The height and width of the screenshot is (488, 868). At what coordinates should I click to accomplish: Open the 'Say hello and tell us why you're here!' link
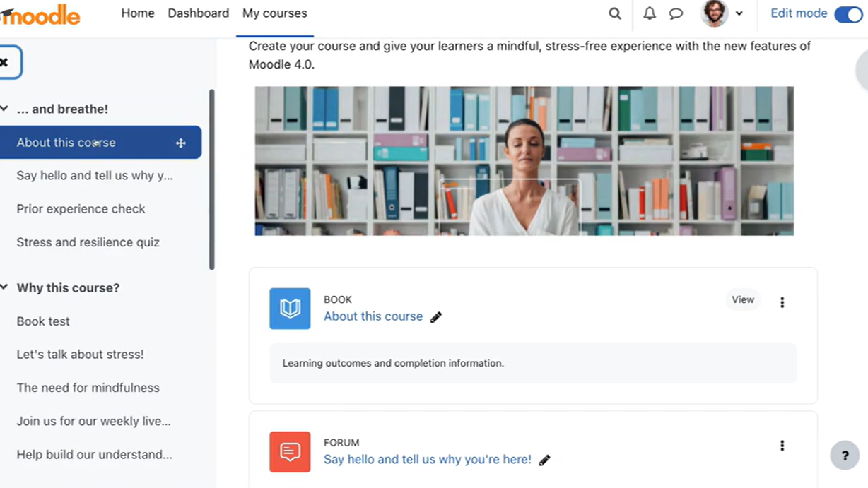(427, 459)
